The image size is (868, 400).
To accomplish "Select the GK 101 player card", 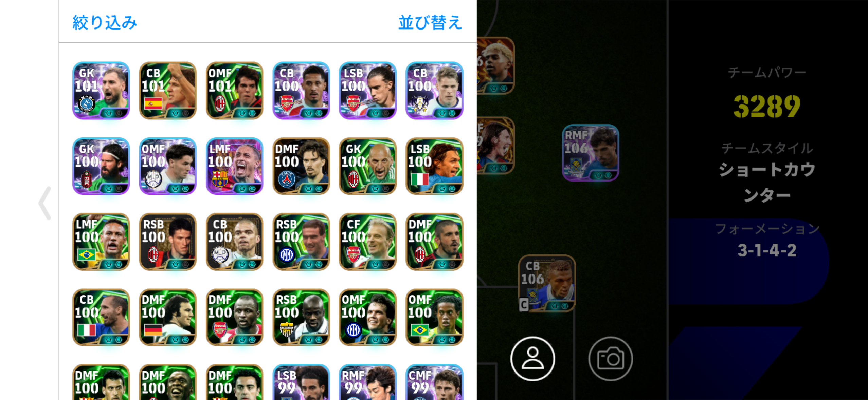I will pos(101,91).
